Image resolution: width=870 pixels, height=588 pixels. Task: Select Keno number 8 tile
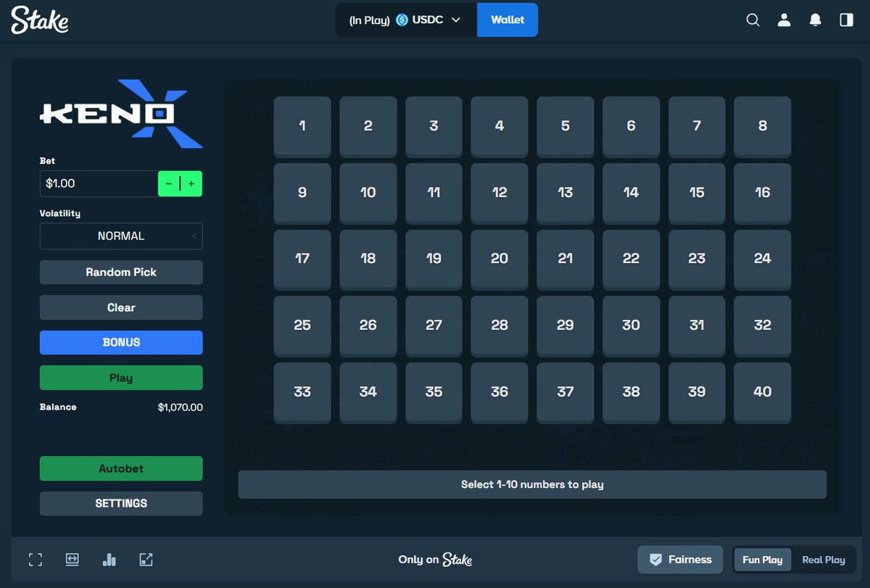click(763, 127)
